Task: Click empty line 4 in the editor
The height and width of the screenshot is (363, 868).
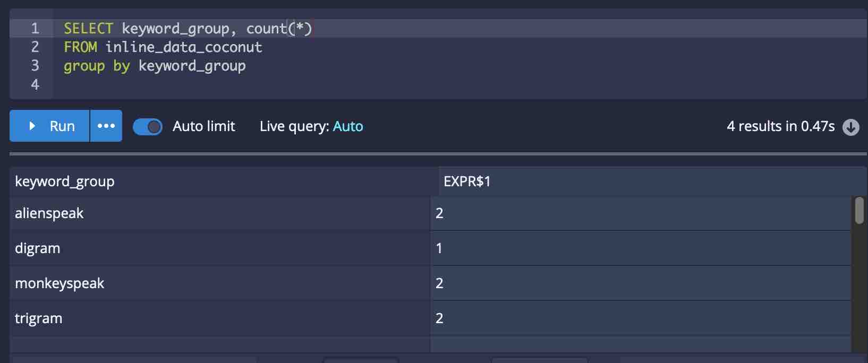Action: point(212,84)
